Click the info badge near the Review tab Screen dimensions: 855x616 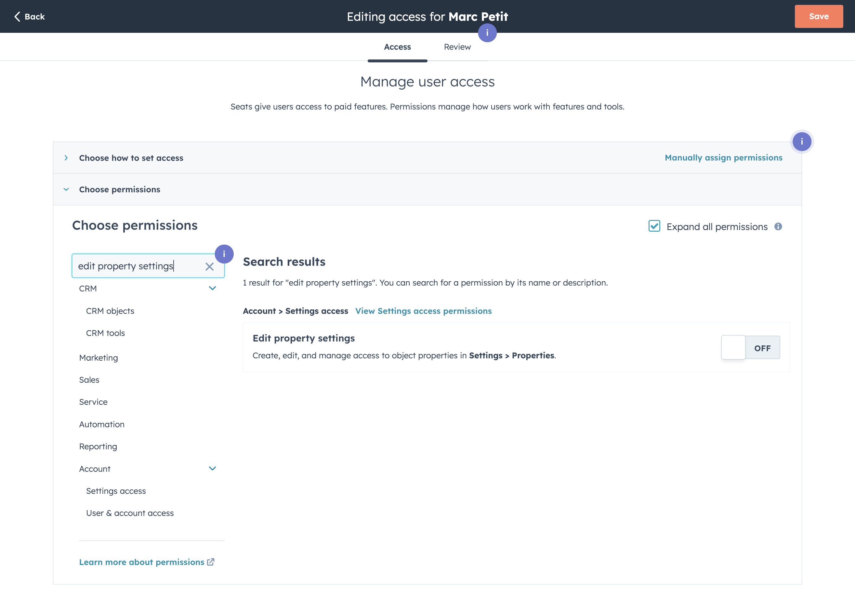pyautogui.click(x=487, y=33)
